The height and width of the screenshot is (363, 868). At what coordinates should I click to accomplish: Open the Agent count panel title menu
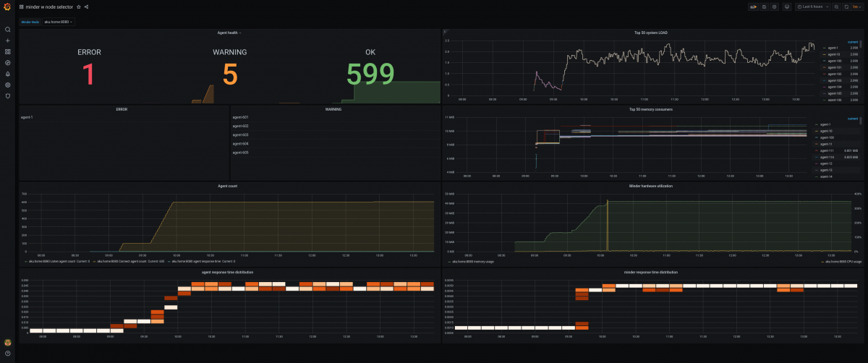(227, 186)
